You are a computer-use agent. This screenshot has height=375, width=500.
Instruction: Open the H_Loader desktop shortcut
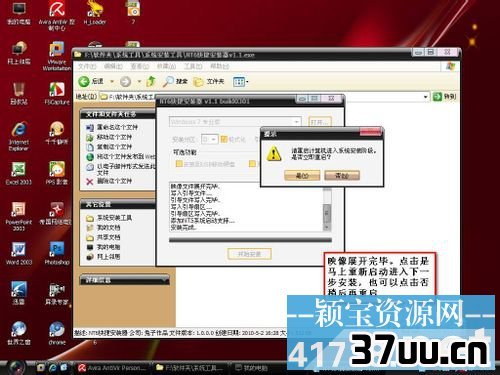tap(95, 13)
